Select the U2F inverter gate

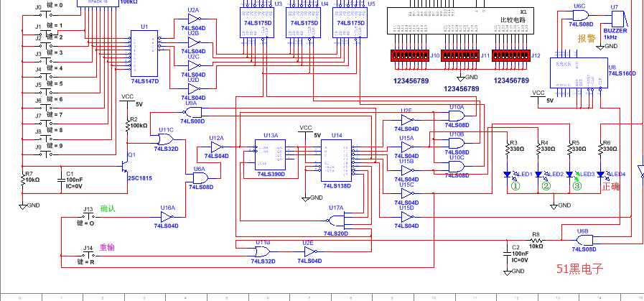pos(408,120)
